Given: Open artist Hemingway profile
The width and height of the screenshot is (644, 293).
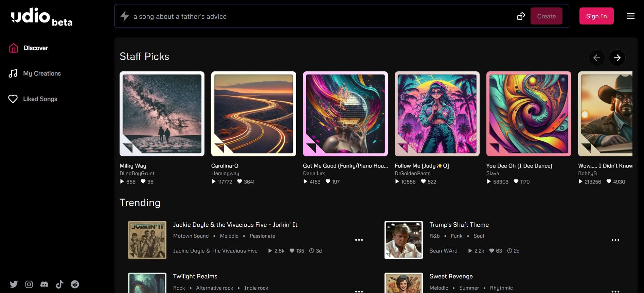Looking at the screenshot, I should (x=225, y=173).
